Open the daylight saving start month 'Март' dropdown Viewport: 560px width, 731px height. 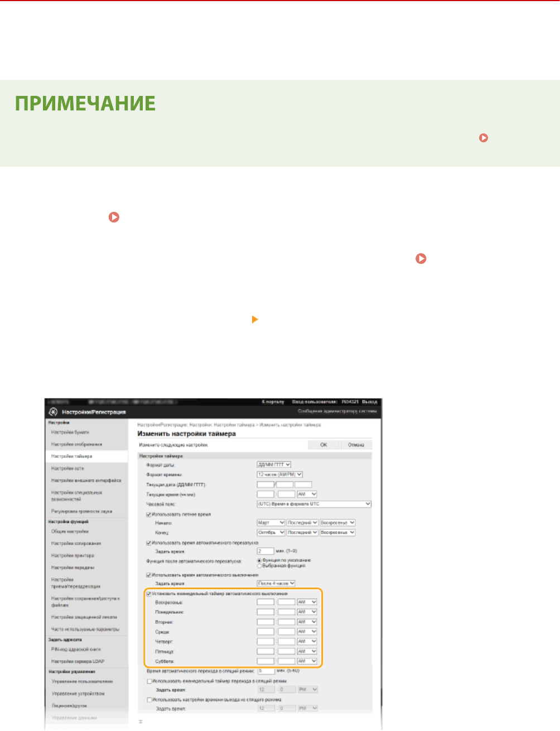271,523
